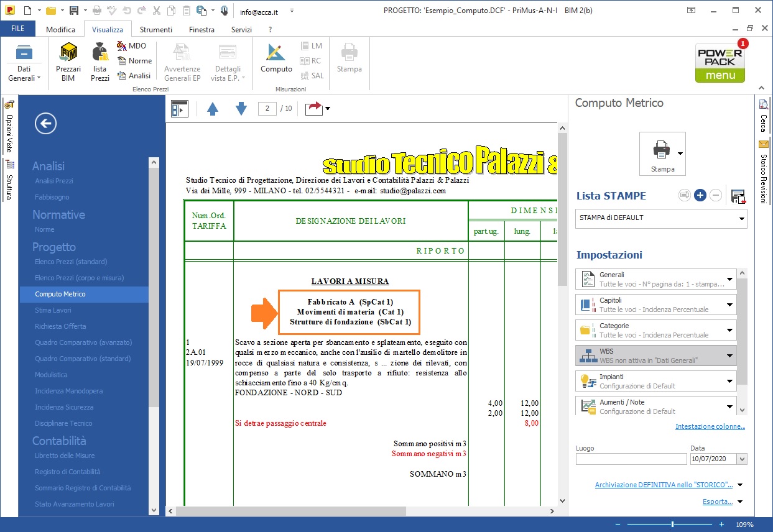
Task: Open the Computo measurement tool
Action: tap(276, 59)
